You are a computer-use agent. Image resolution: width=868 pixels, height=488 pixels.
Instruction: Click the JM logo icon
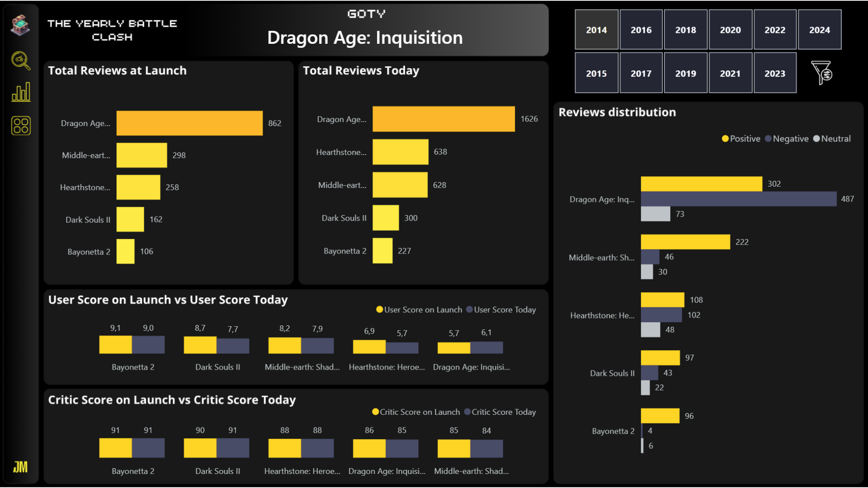pyautogui.click(x=20, y=467)
